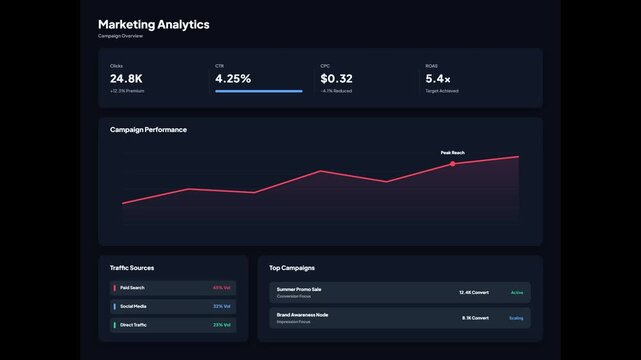This screenshot has height=360, width=641.
Task: Open the Summer Promo Sale campaign
Action: click(x=400, y=293)
